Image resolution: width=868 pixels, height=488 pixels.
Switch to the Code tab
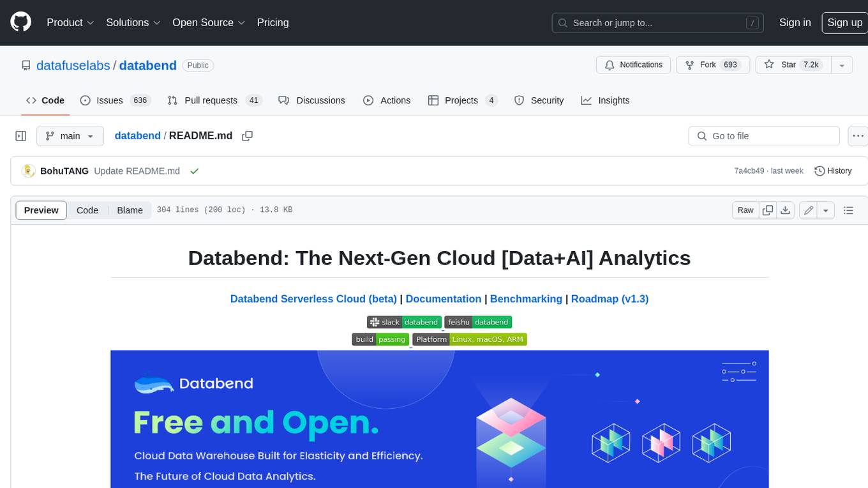tap(45, 100)
